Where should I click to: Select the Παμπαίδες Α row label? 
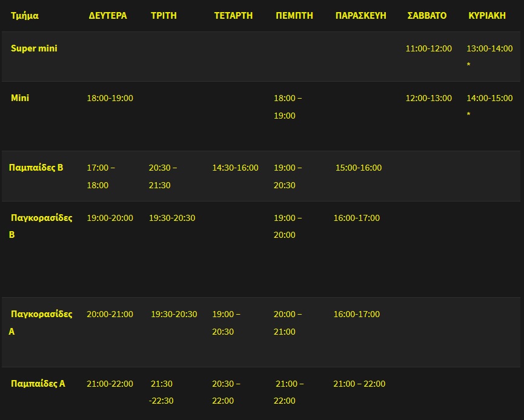pyautogui.click(x=38, y=384)
